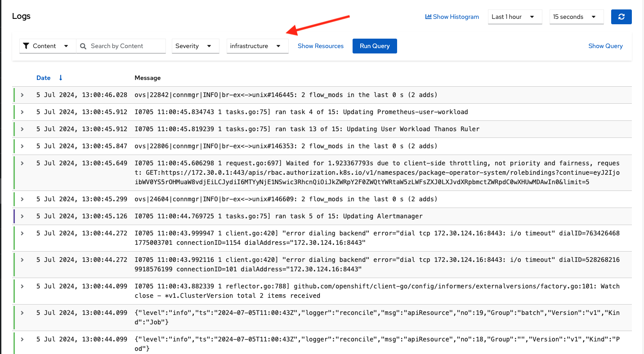Click the blue refresh icon

[621, 17]
